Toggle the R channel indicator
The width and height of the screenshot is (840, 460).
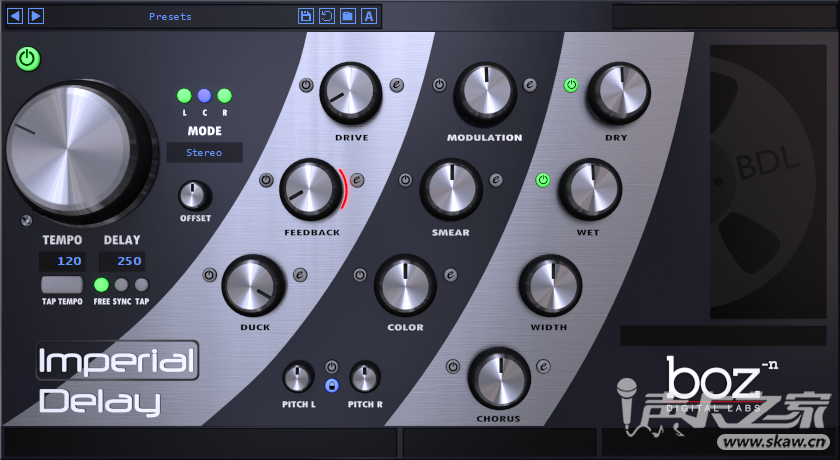[224, 96]
